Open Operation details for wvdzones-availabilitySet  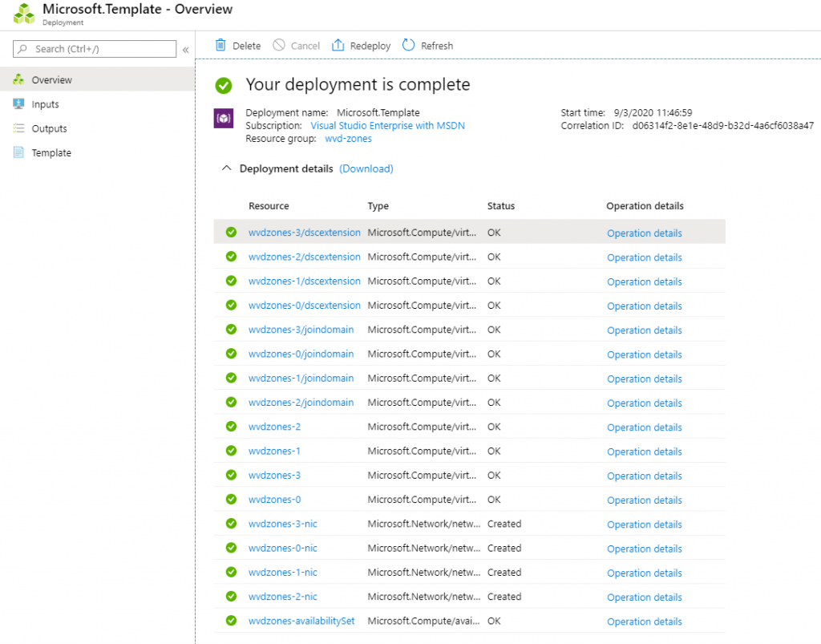click(x=644, y=622)
